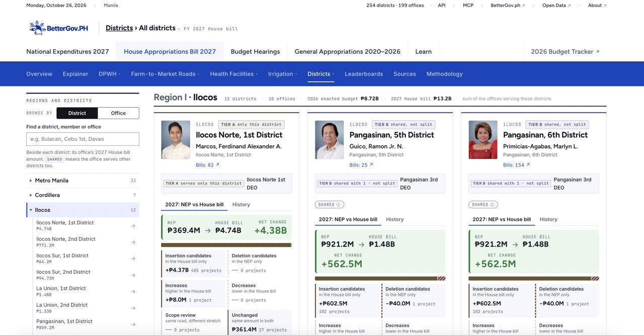644x335 pixels.
Task: Open the Health Facilities dropdown
Action: pyautogui.click(x=233, y=74)
